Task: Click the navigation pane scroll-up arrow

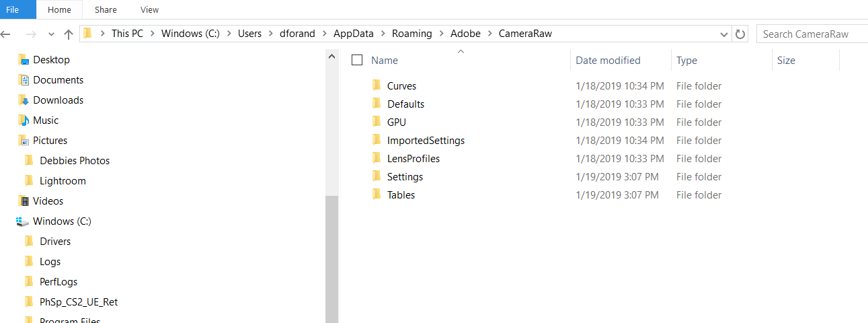Action: click(x=331, y=58)
